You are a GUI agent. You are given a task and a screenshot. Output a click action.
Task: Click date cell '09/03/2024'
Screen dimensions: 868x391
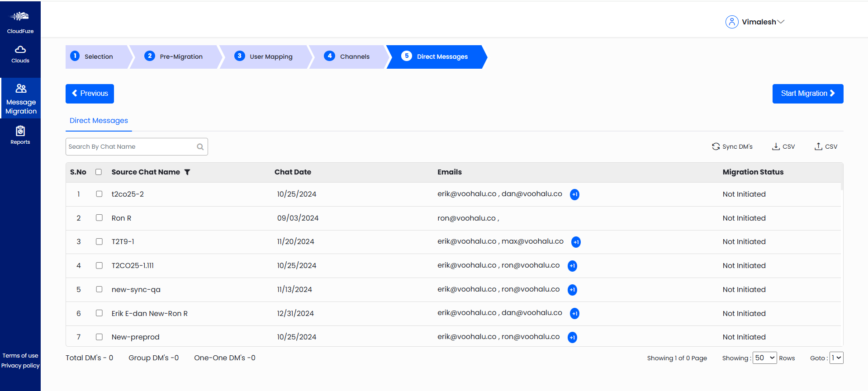[298, 218]
